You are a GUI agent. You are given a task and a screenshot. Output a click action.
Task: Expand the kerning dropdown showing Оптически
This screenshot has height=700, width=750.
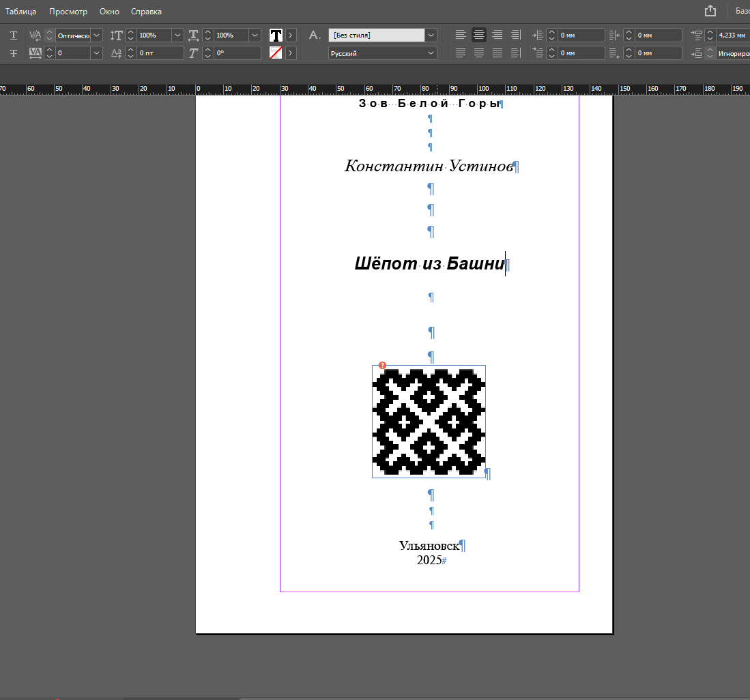coord(96,35)
